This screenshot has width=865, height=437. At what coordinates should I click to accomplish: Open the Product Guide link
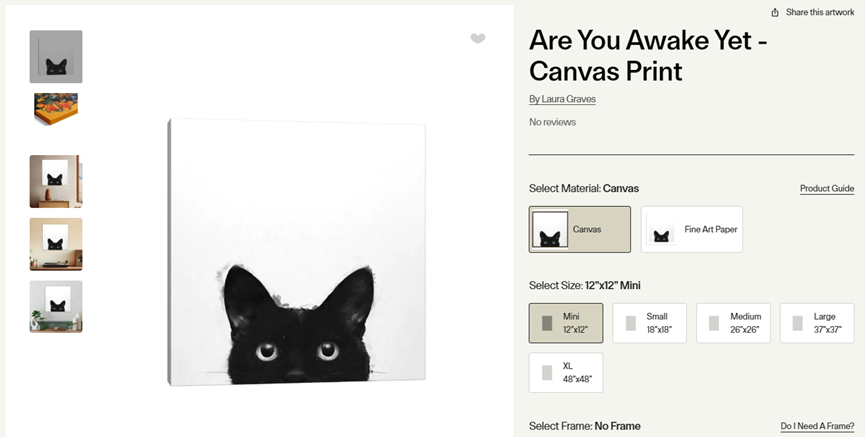click(826, 189)
